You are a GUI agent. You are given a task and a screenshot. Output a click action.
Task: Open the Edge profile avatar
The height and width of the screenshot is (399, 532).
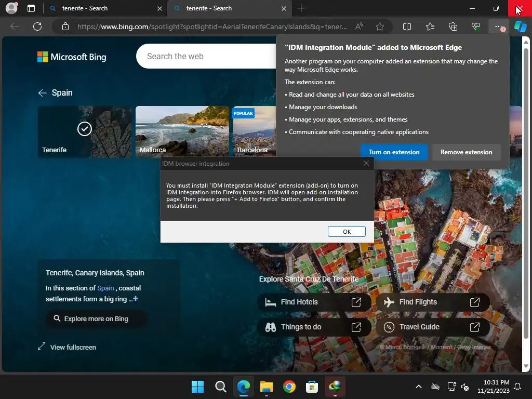tap(11, 8)
